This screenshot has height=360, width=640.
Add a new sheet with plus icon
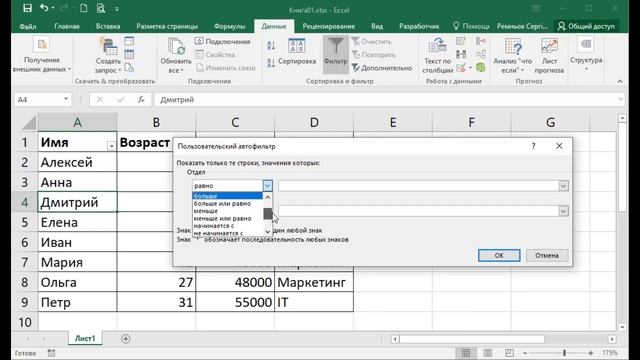126,338
